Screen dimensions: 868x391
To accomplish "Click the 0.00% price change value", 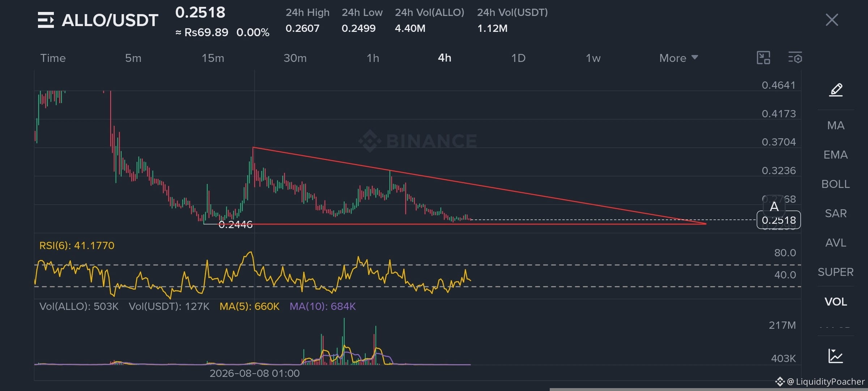I will (x=253, y=33).
